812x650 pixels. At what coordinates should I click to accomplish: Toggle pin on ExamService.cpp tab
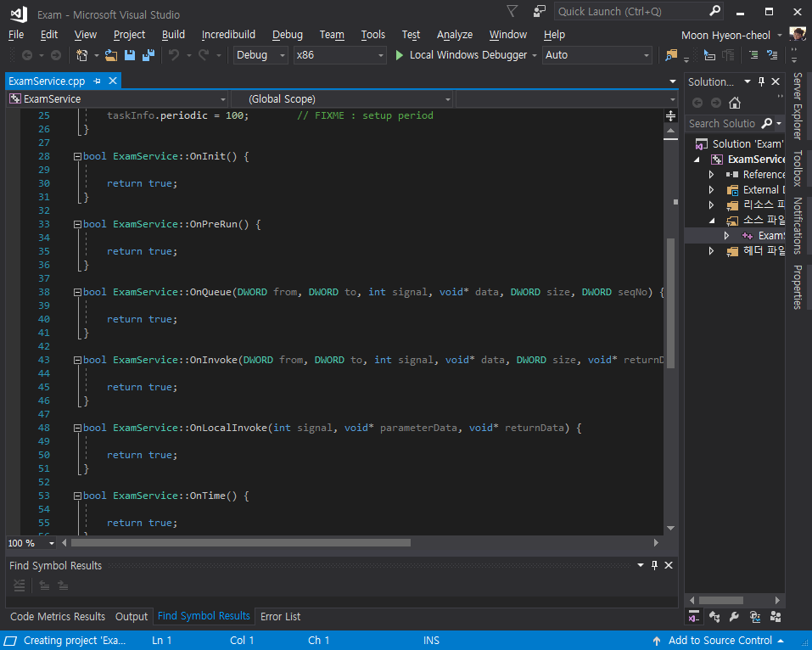tap(97, 81)
